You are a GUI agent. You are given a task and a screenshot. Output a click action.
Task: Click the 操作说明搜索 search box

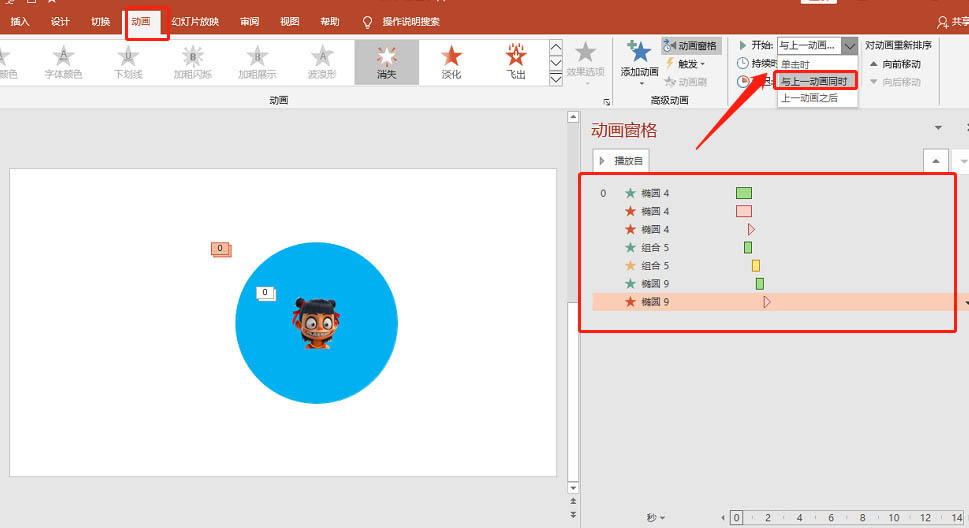point(402,22)
